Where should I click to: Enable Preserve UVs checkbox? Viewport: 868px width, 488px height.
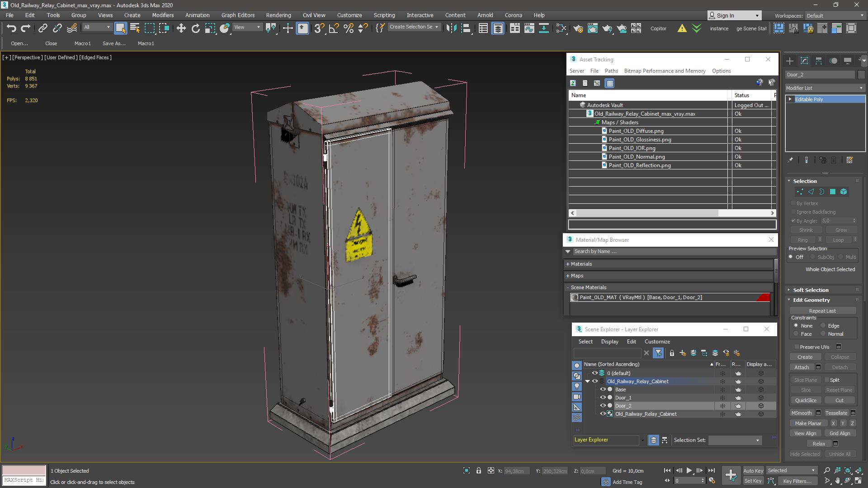797,347
